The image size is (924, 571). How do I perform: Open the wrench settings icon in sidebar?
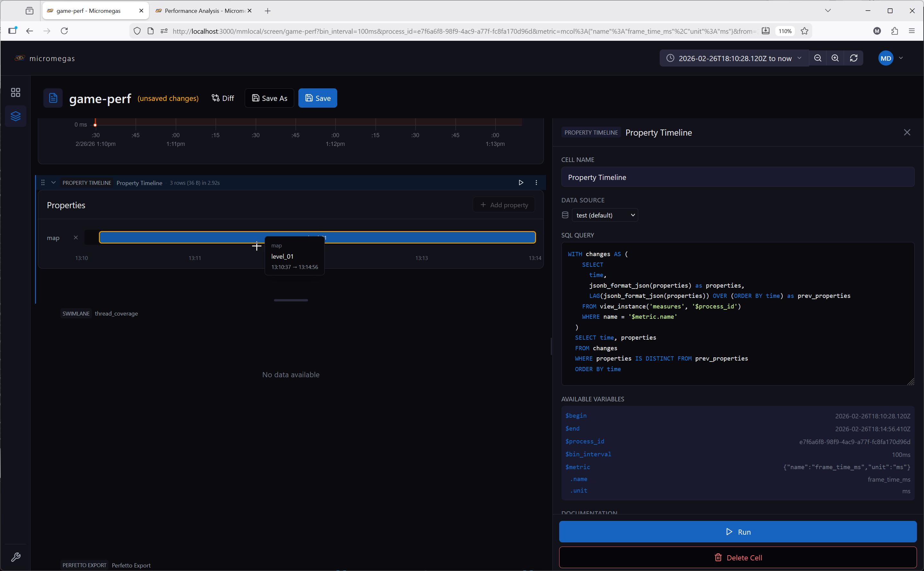tap(15, 557)
